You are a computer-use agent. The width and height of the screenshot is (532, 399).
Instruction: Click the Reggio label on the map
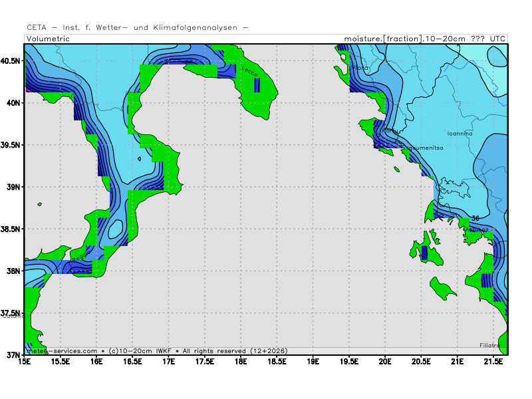79,256
